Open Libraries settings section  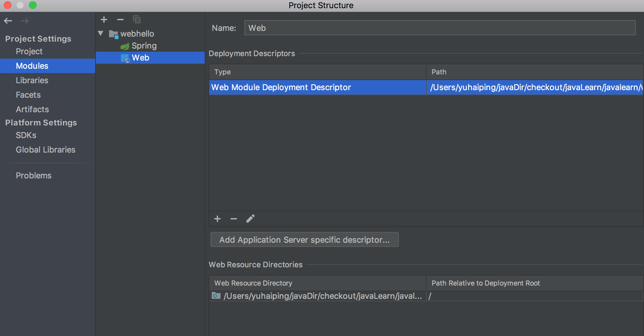(x=32, y=80)
